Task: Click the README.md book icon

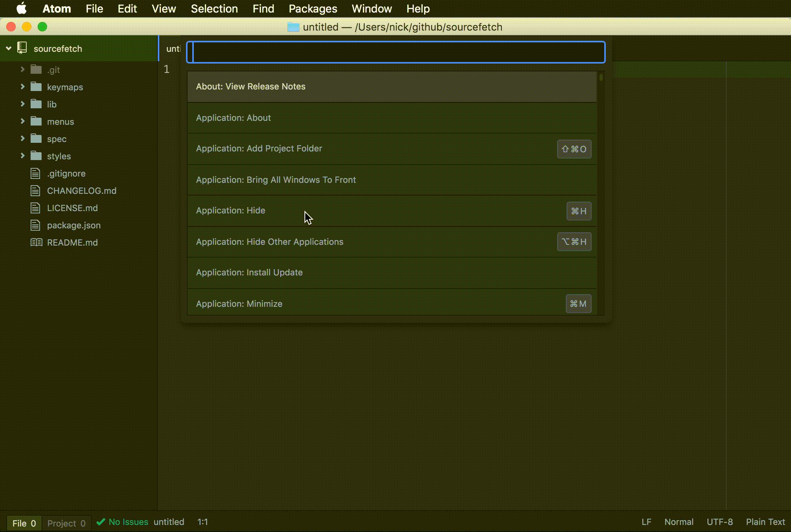Action: pos(36,242)
